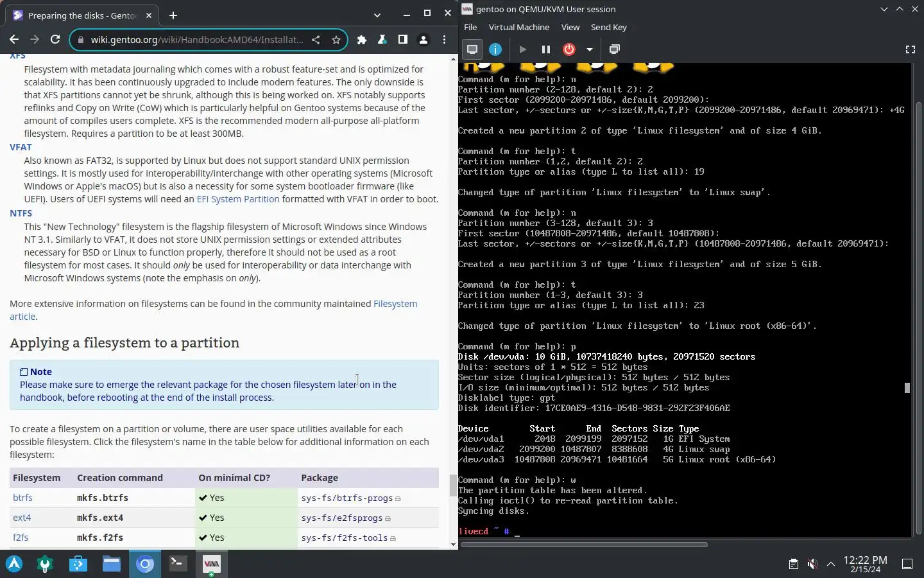This screenshot has width=924, height=578.
Task: Switch VM viewer to fullscreen
Action: point(910,49)
